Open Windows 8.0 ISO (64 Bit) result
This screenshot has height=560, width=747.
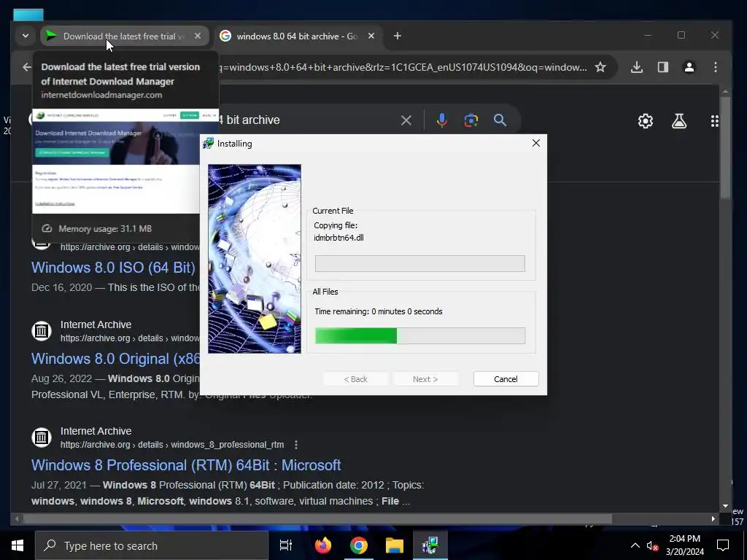[x=113, y=268]
